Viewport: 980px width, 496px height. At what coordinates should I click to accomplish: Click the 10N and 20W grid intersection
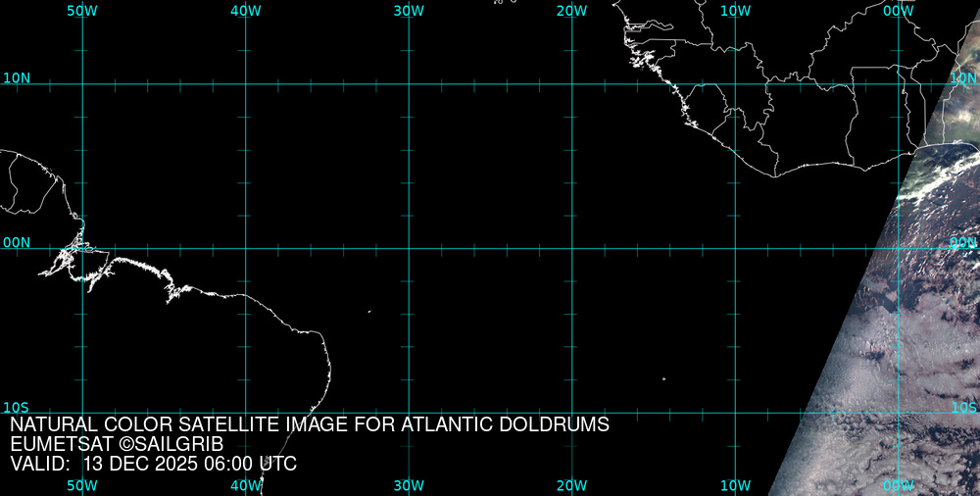[571, 83]
